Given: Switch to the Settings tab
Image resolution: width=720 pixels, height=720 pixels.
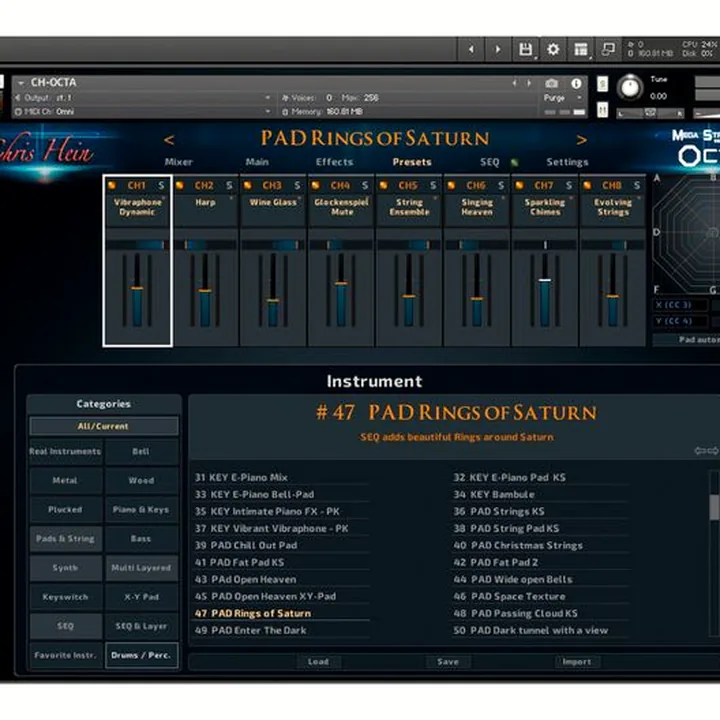Looking at the screenshot, I should pos(567,162).
